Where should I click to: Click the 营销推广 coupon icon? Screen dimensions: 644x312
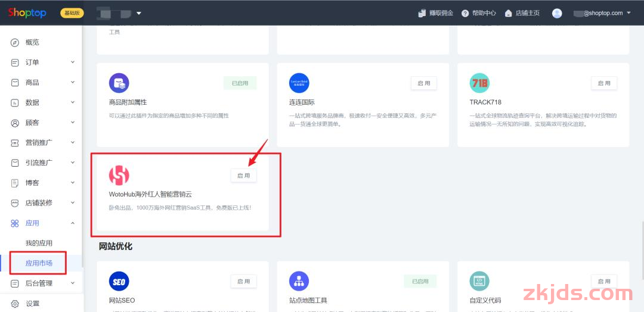15,143
